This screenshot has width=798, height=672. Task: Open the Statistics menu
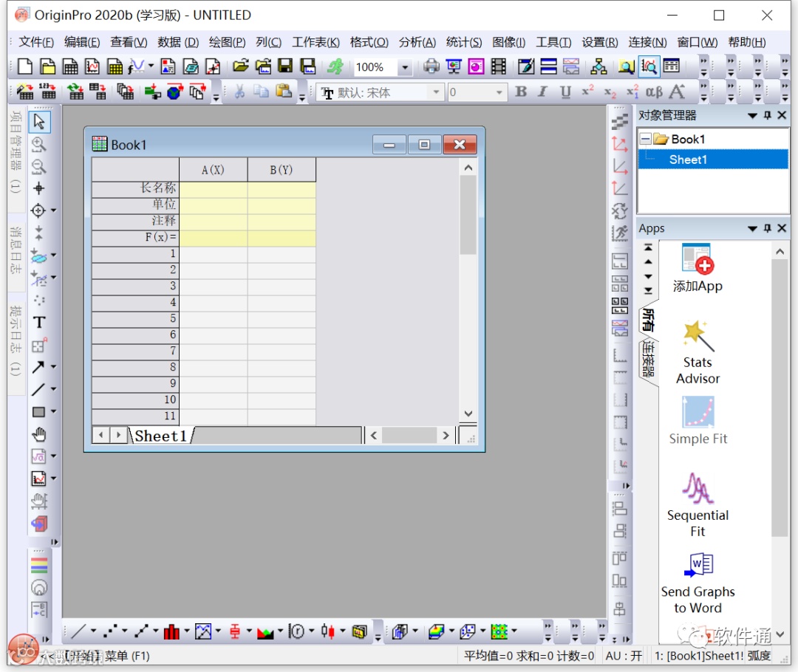463,42
